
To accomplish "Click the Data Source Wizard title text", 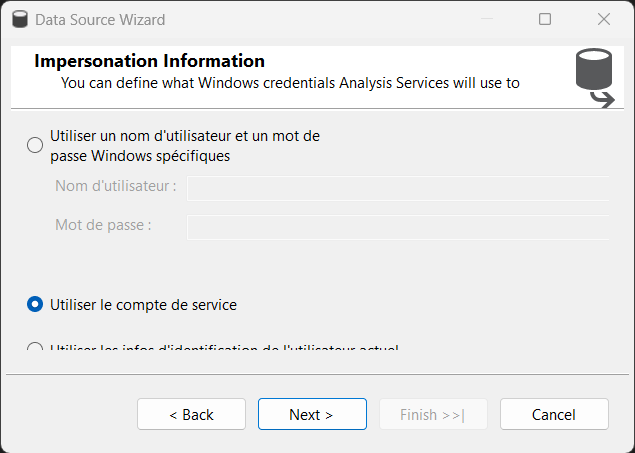I will coord(100,19).
